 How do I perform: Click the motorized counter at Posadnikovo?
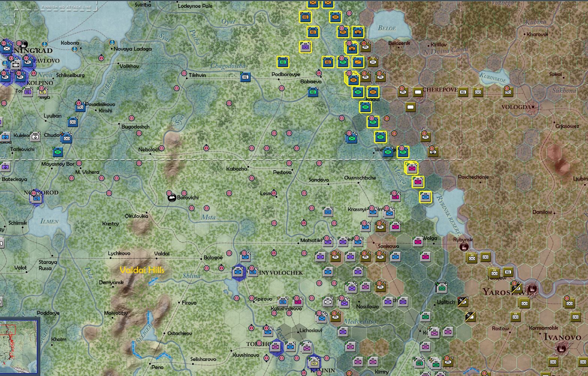click(x=80, y=107)
